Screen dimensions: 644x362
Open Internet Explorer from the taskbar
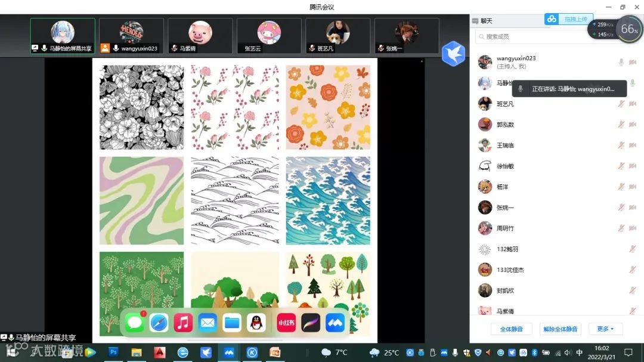183,352
